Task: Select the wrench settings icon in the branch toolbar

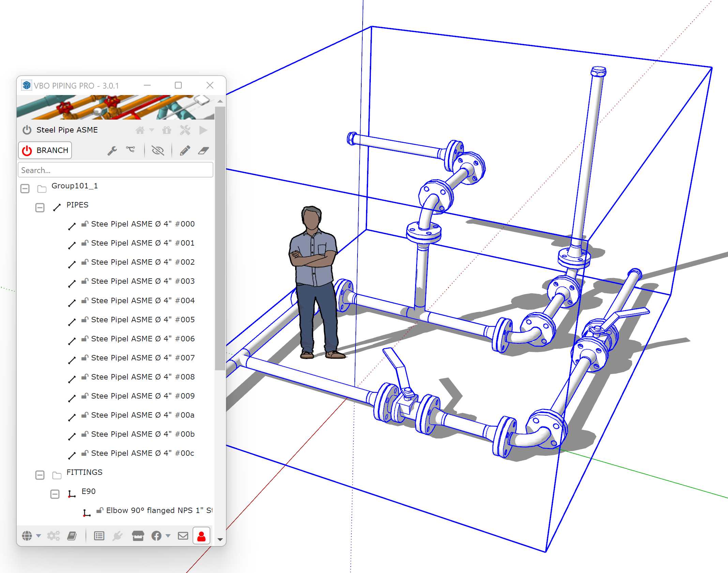Action: coord(112,150)
